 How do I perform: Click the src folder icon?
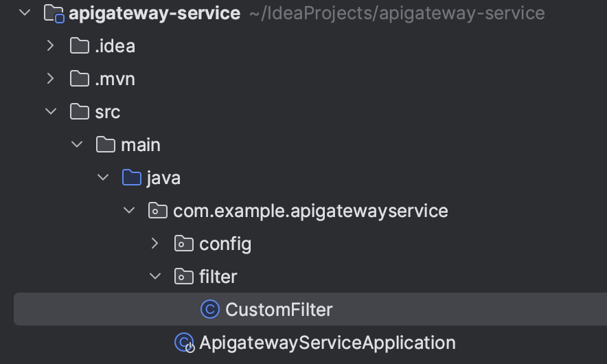80,111
